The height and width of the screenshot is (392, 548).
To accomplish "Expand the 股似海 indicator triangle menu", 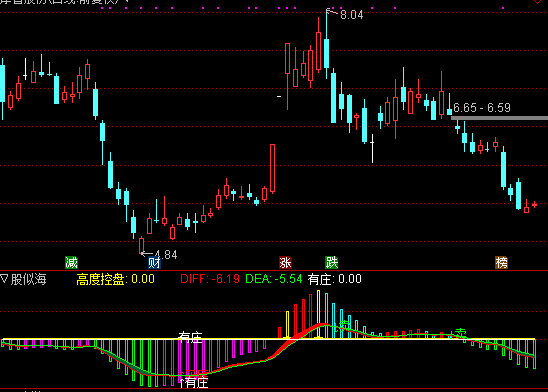I will (x=4, y=279).
